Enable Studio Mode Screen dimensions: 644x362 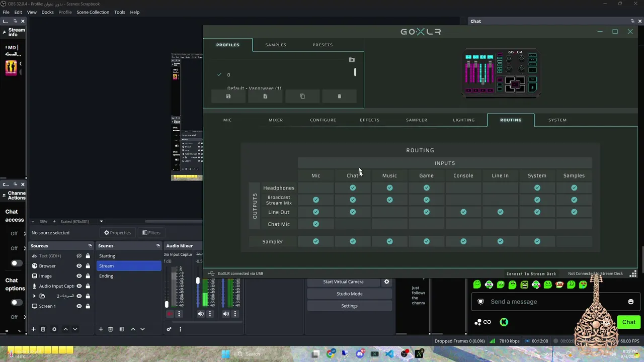coord(349,294)
